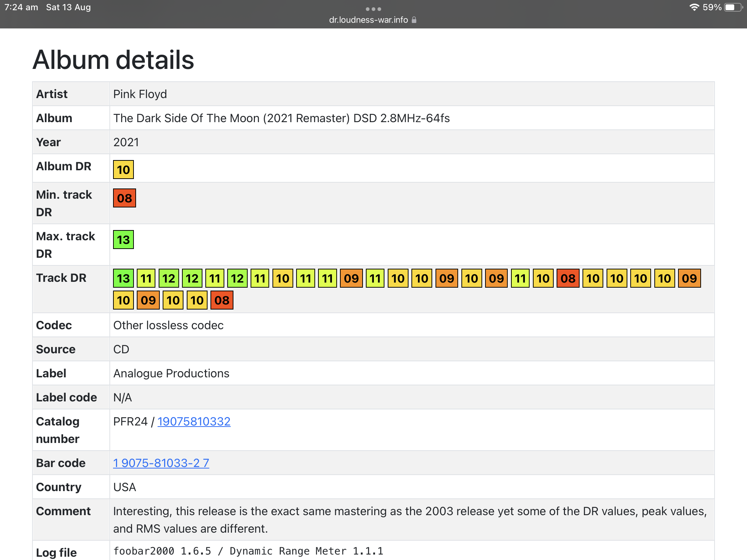This screenshot has height=560, width=747.
Task: Tap the Wi-Fi status icon
Action: 694,7
